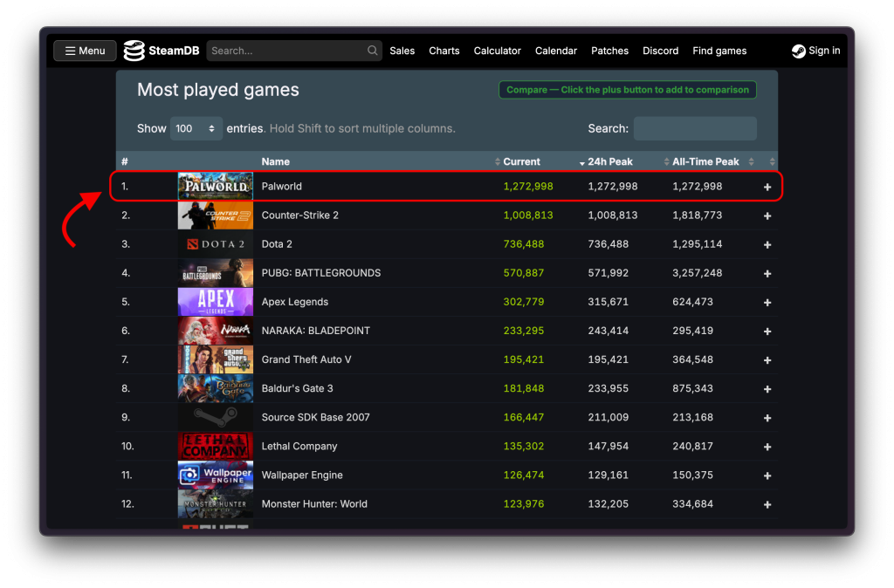Click the last column sort arrows
The height and width of the screenshot is (588, 894).
[772, 161]
